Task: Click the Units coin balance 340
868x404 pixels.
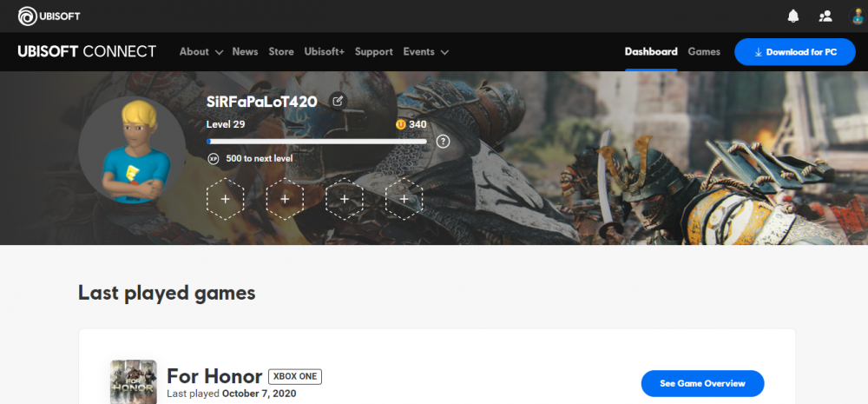Action: click(411, 124)
